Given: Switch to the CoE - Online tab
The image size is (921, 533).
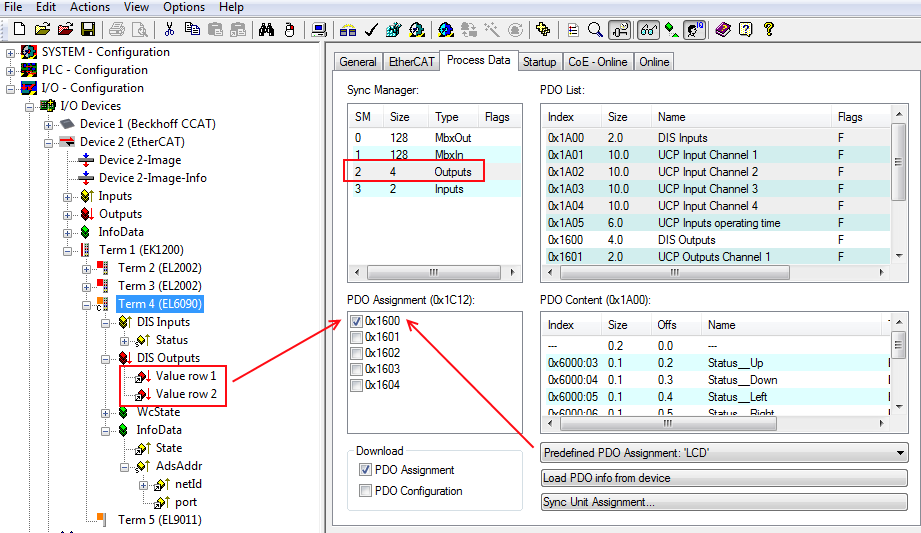Looking at the screenshot, I should coord(597,62).
